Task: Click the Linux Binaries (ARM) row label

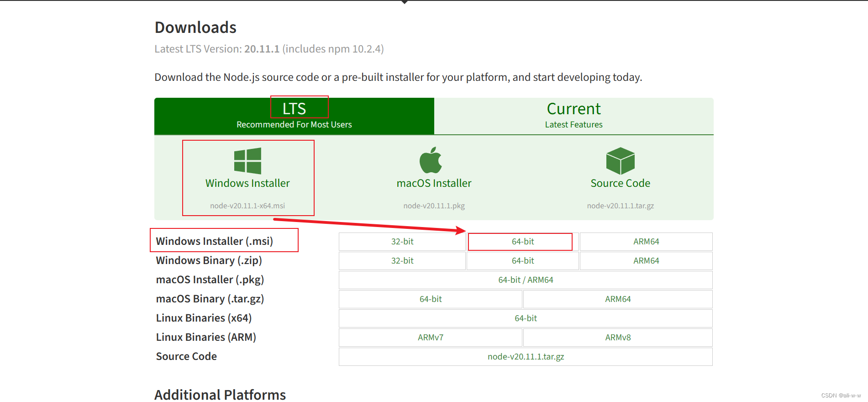Action: pyautogui.click(x=206, y=337)
